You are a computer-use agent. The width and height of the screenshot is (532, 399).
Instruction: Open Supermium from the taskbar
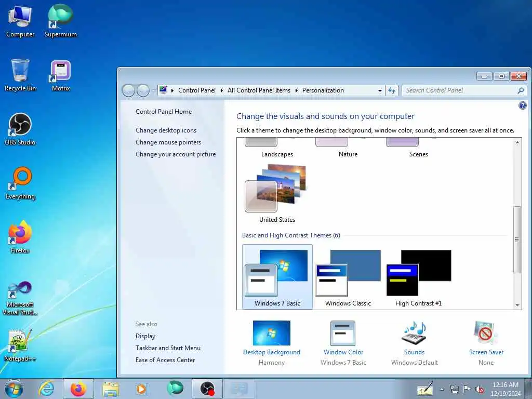175,388
